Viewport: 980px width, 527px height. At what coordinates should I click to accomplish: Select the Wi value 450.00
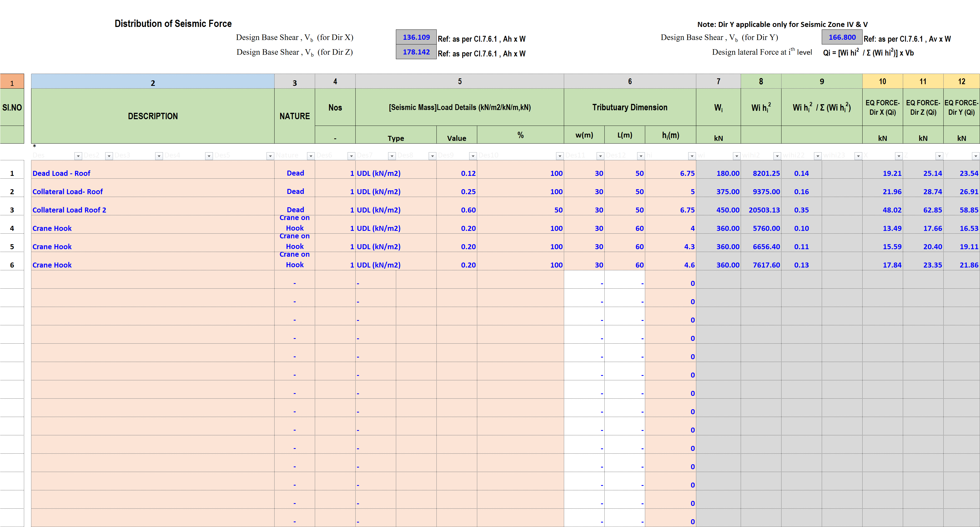pos(718,206)
